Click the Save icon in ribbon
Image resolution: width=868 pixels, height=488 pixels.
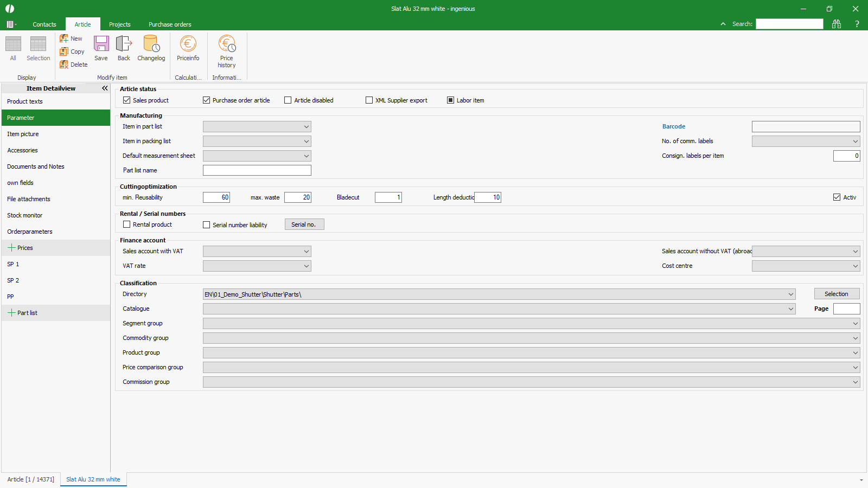tap(101, 48)
